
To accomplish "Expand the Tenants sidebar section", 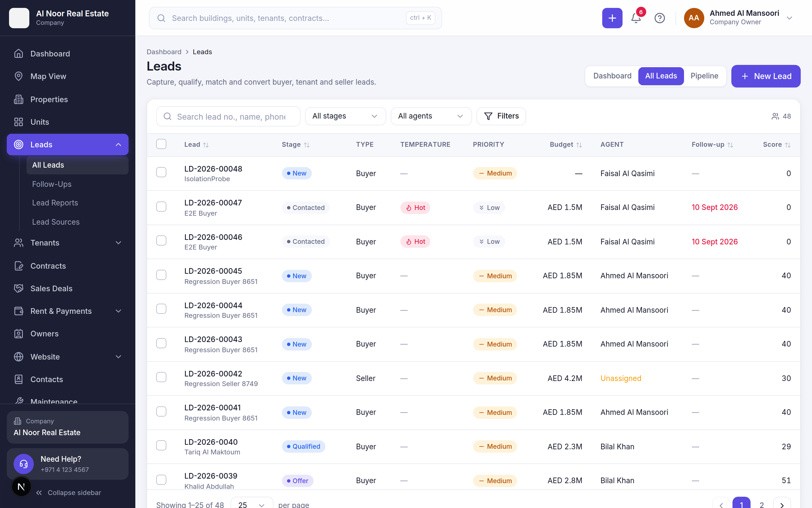I will click(118, 243).
